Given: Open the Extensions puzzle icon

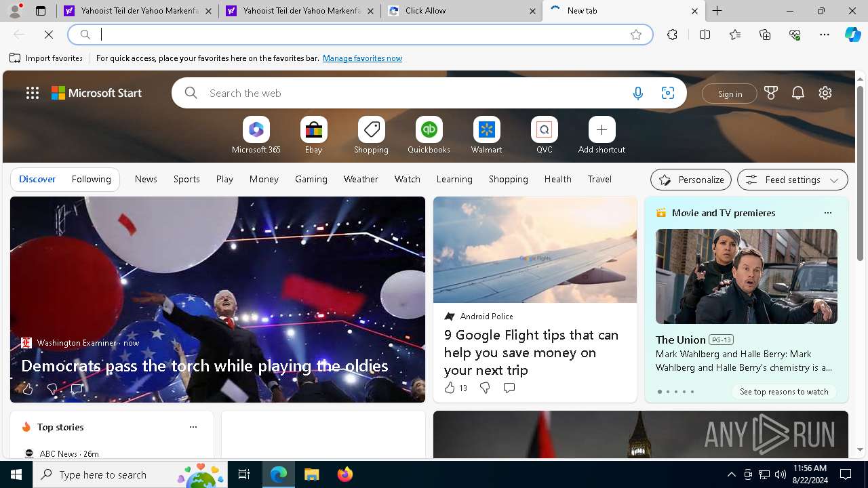Looking at the screenshot, I should [x=672, y=35].
